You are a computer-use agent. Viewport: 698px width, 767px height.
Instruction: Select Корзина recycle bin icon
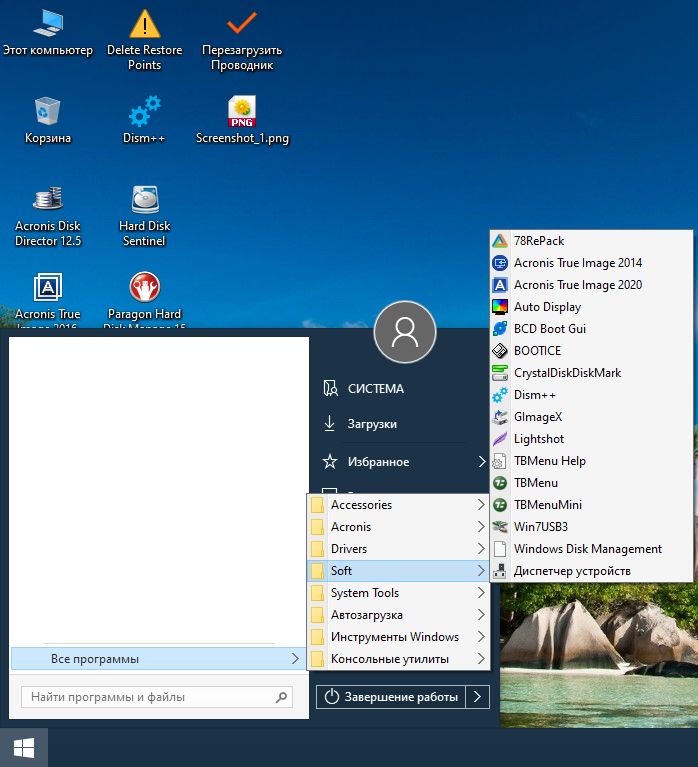(x=47, y=111)
